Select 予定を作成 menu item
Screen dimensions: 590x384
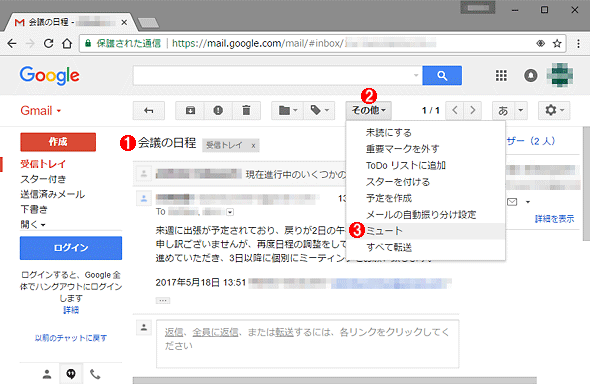click(426, 198)
